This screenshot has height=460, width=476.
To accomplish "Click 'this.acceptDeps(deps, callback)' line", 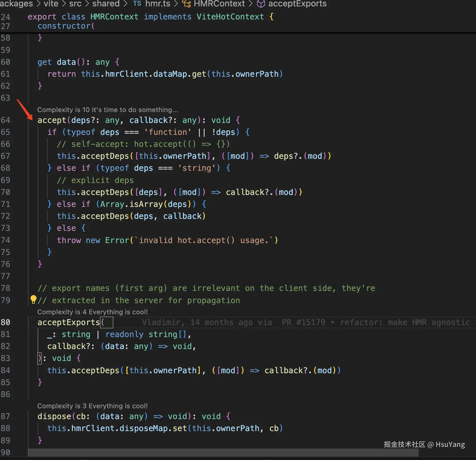I will point(131,216).
